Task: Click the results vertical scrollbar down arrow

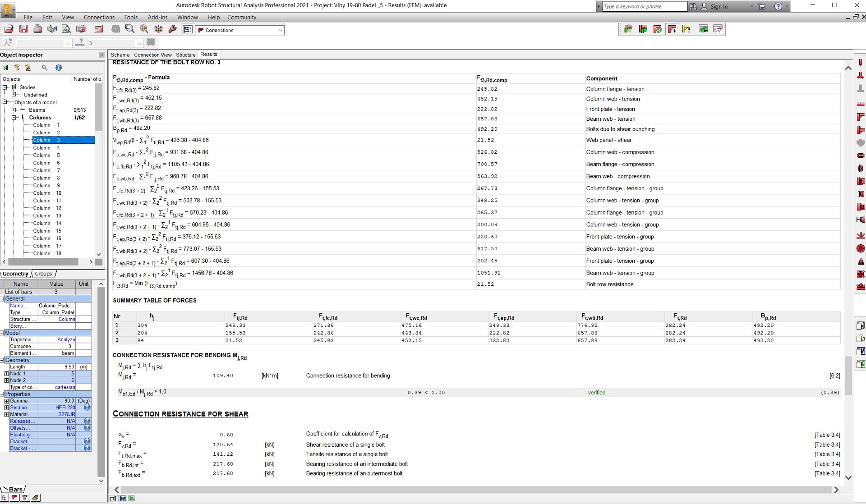Action: coord(848,477)
